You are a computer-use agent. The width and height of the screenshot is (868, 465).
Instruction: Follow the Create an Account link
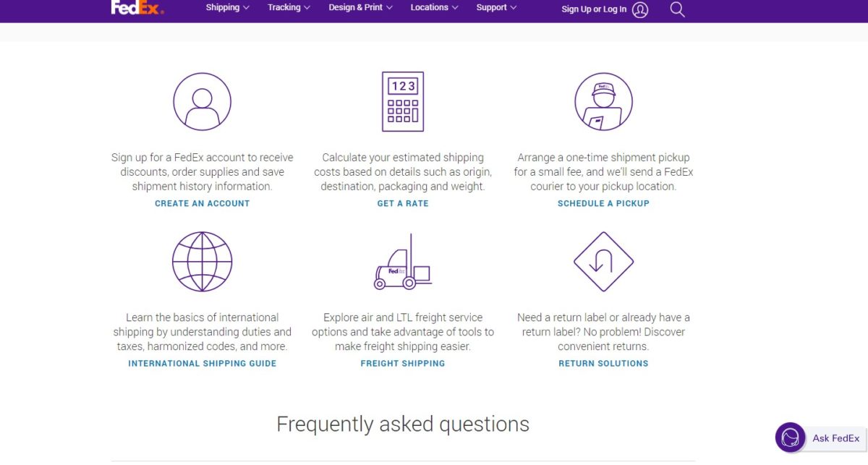pos(203,204)
